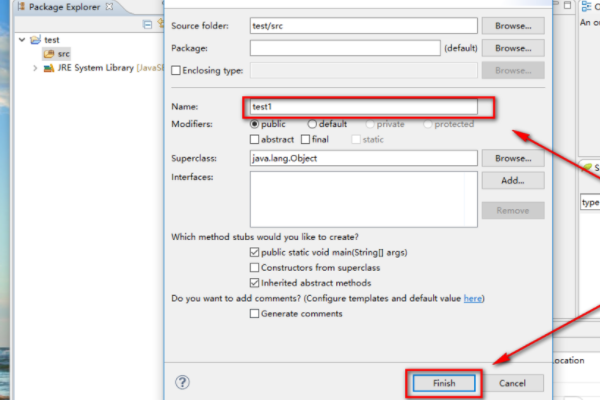600x400 pixels.
Task: Enable the abstract modifier checkbox
Action: point(254,139)
